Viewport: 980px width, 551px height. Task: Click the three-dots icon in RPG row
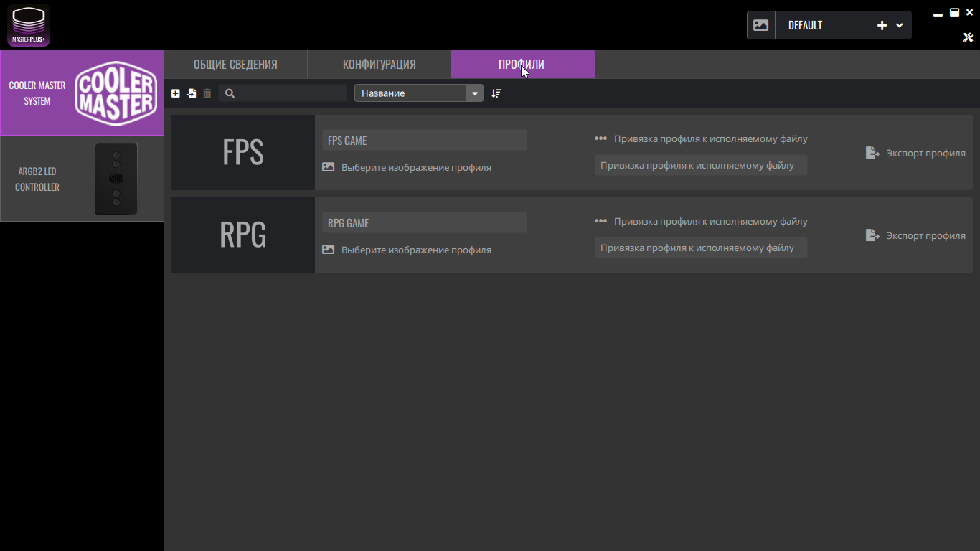coord(601,221)
